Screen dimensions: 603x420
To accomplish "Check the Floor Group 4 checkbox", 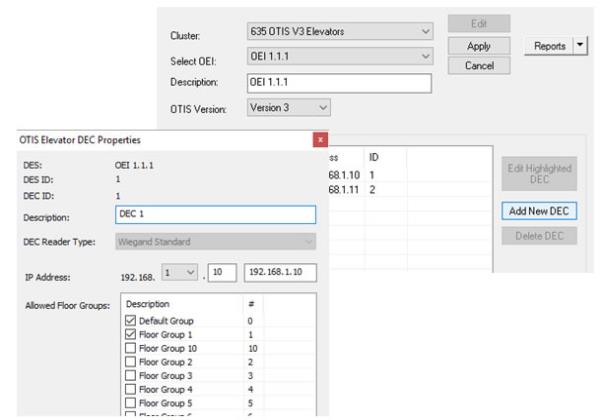I will coord(130,389).
